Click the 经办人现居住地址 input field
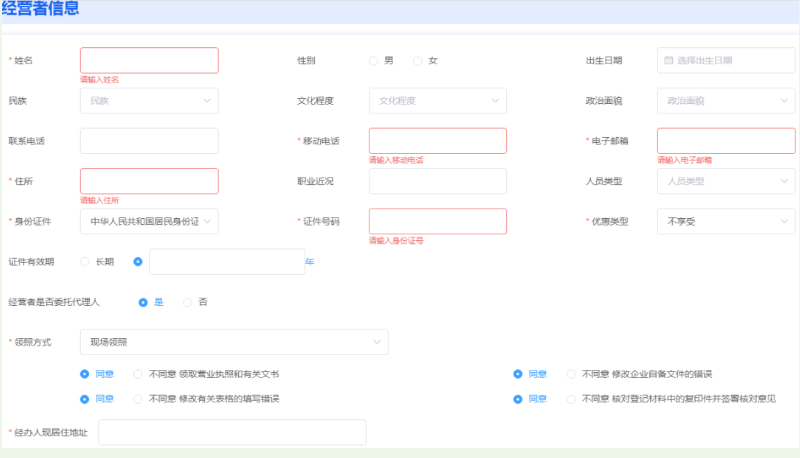Screen dimensions: 800x458 [x=232, y=432]
